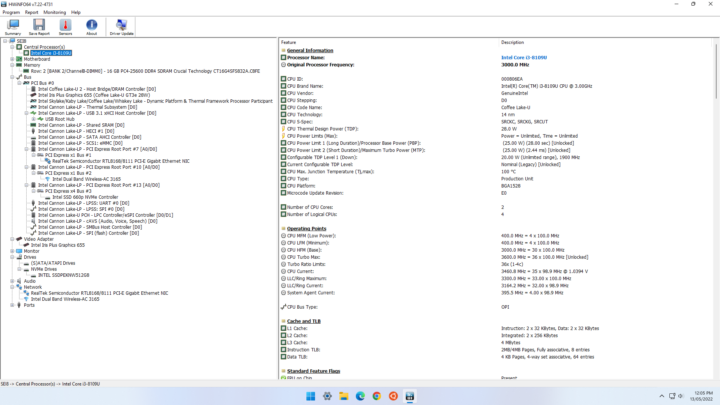Select the USB Root Hub entry
Screen dimensions: 720x405
[59, 119]
